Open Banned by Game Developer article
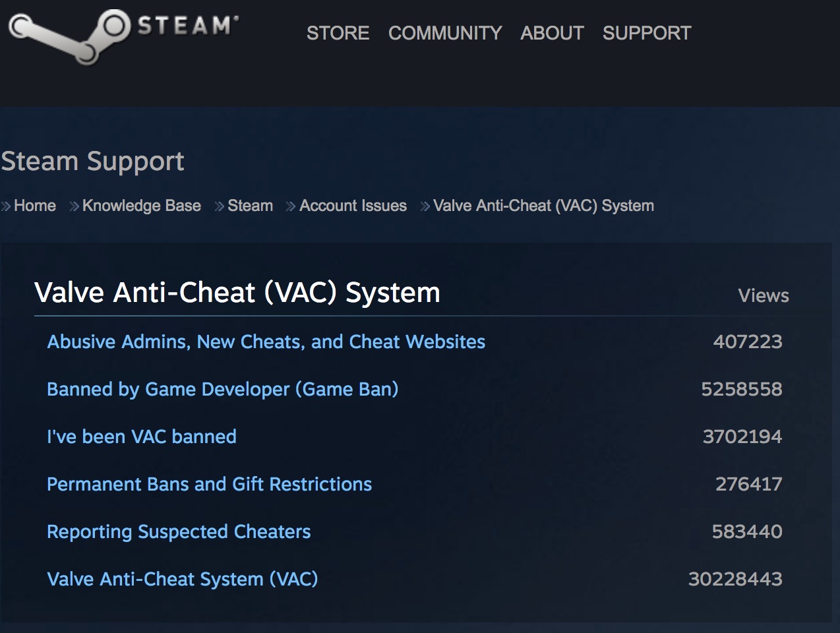Viewport: 840px width, 633px height. 223,389
